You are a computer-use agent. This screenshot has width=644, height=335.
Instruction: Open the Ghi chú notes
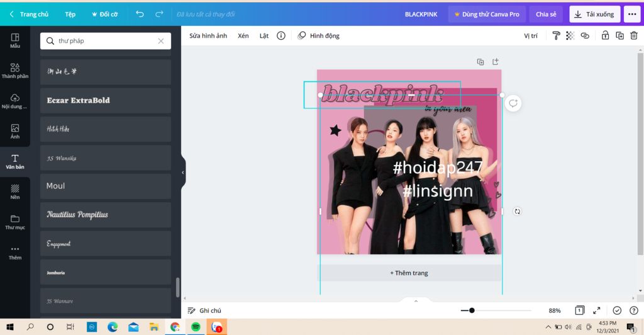204,310
